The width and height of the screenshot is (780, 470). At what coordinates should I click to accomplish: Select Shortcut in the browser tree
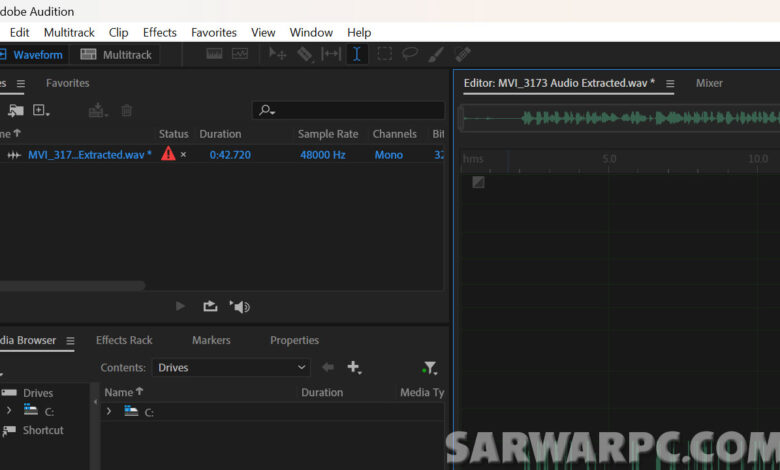[x=43, y=430]
